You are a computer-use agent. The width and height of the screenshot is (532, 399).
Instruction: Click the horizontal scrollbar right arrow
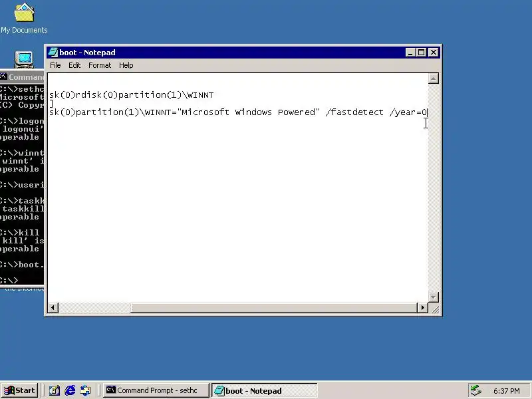point(422,307)
